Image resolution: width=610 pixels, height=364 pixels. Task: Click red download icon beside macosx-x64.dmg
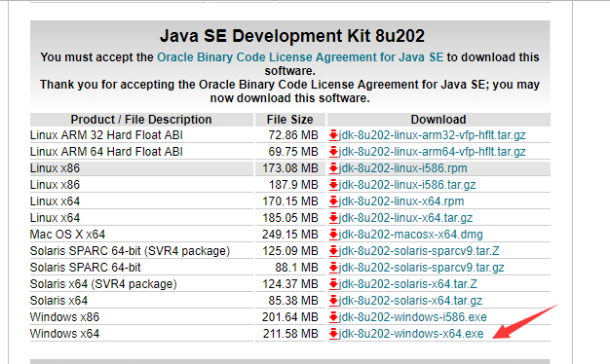pyautogui.click(x=333, y=235)
